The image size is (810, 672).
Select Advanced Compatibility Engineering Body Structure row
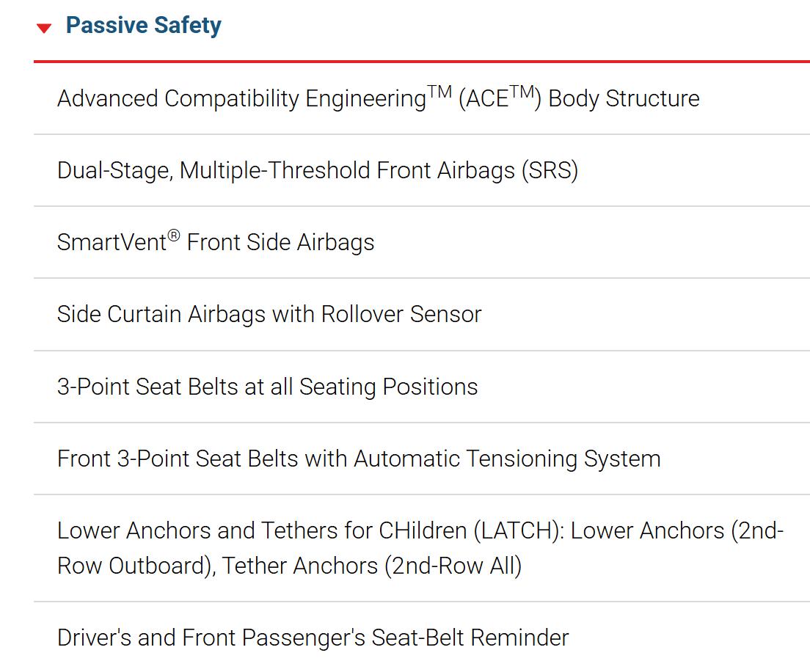[x=422, y=98]
